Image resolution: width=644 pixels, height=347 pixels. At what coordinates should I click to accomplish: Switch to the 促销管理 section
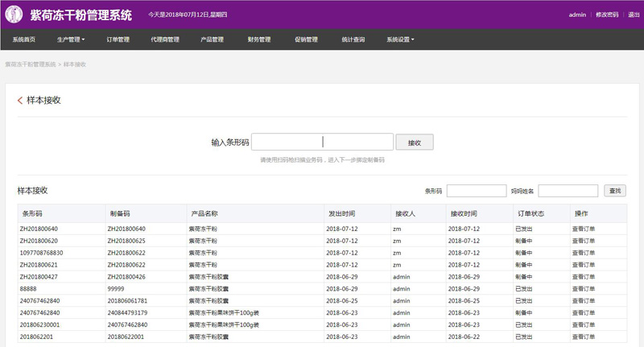click(306, 39)
